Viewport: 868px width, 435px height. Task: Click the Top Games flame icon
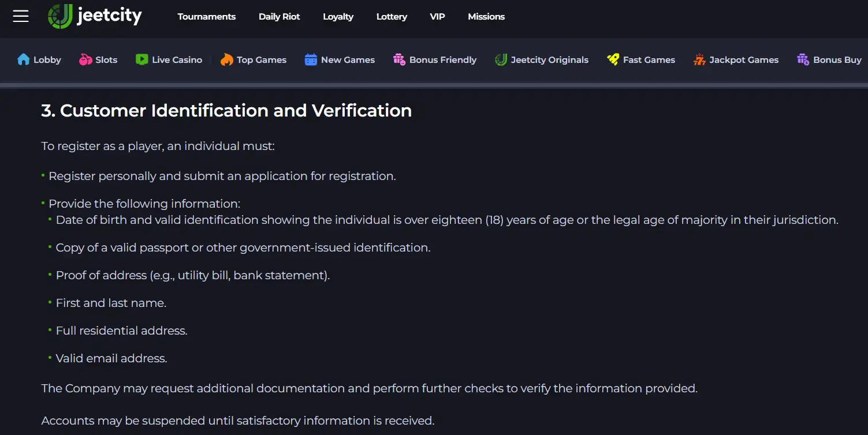(x=226, y=59)
